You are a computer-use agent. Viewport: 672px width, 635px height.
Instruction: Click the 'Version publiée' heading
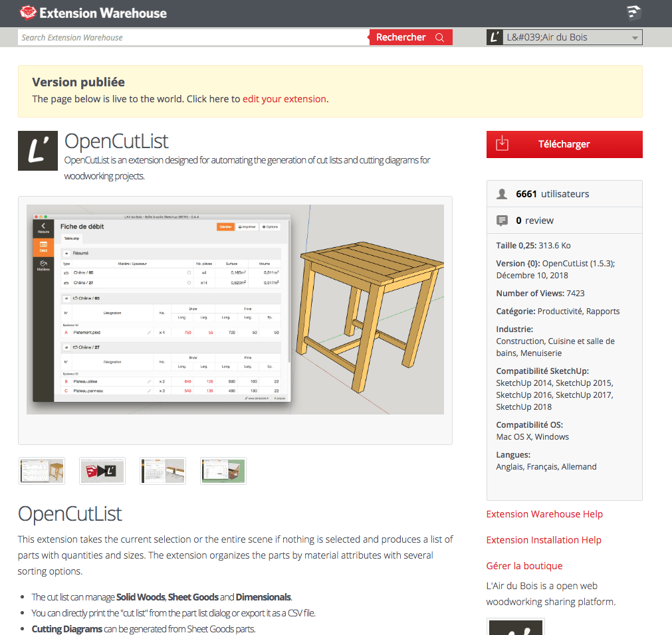pos(78,82)
